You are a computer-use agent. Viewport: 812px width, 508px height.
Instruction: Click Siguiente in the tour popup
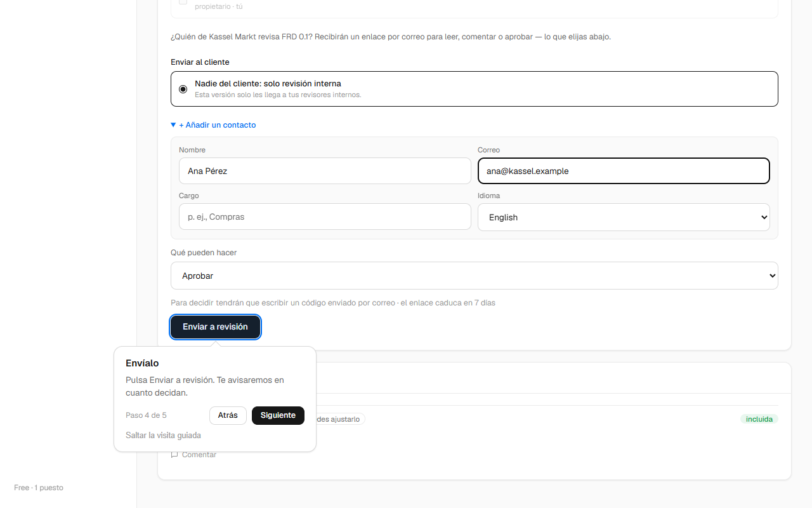coord(278,415)
